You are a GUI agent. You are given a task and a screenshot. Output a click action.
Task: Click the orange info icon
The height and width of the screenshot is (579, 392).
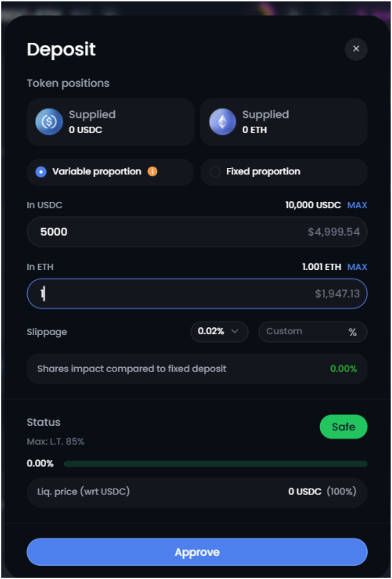point(153,172)
